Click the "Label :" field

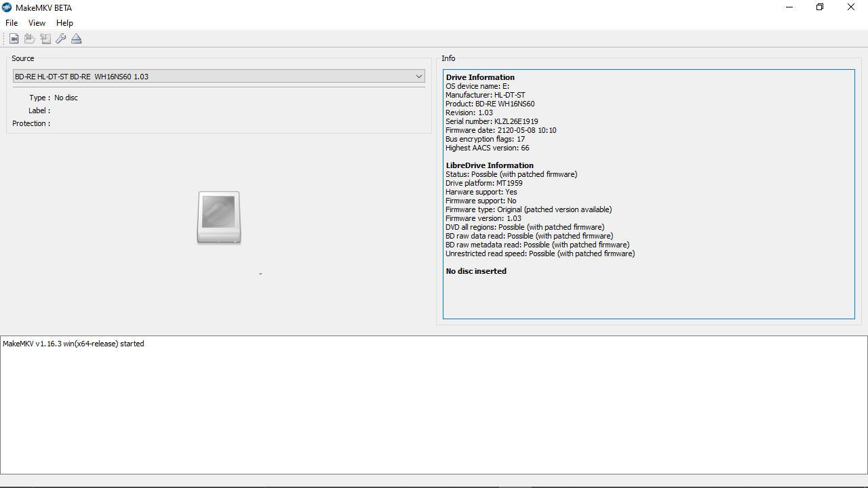pos(39,110)
